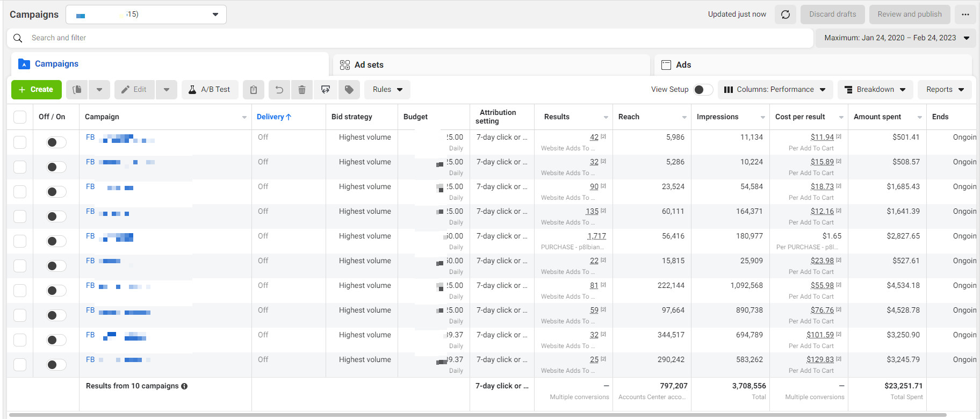Click the Reach column header dropdown arrow
This screenshot has width=980, height=419.
point(684,118)
